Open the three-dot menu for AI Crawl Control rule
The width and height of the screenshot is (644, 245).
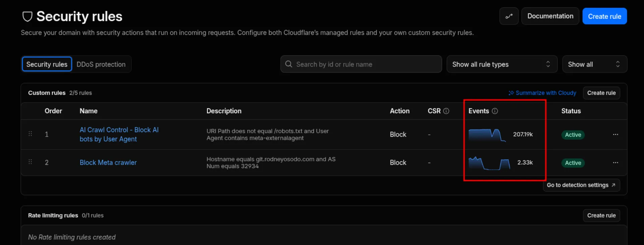615,134
